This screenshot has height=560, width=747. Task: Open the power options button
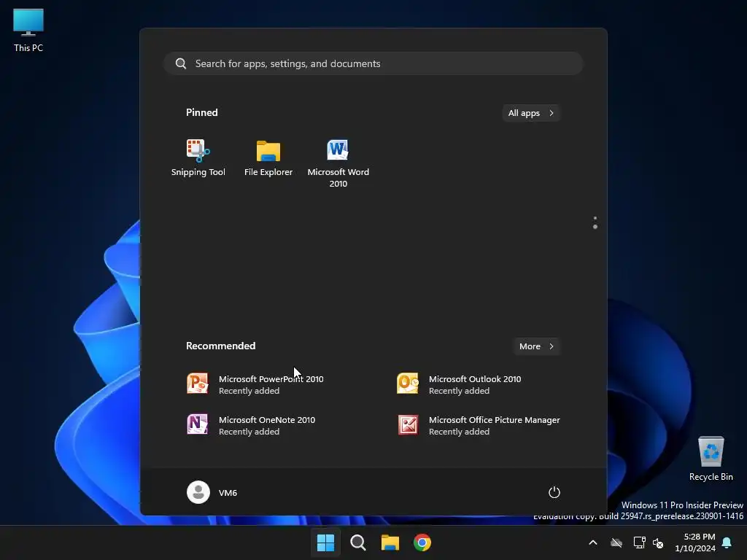click(554, 492)
